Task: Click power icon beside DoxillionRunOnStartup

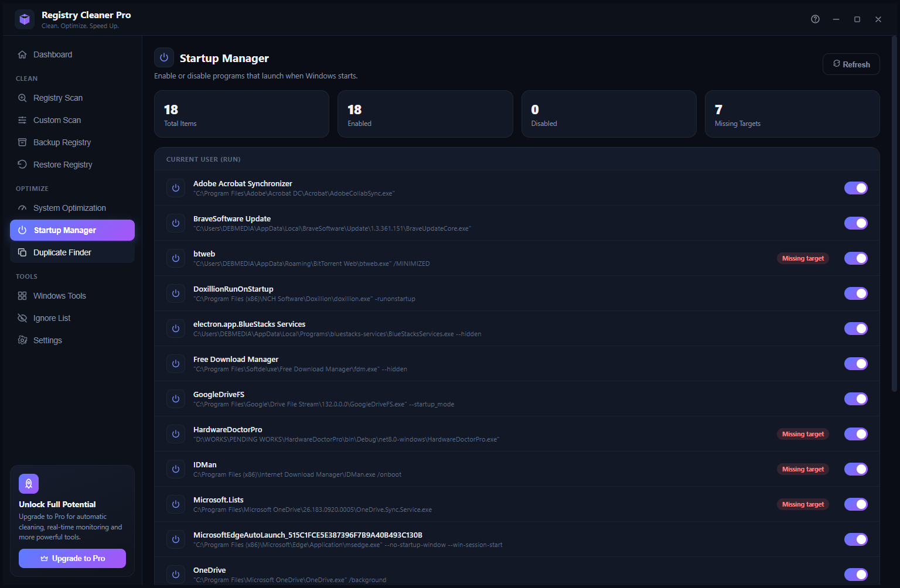Action: (176, 293)
